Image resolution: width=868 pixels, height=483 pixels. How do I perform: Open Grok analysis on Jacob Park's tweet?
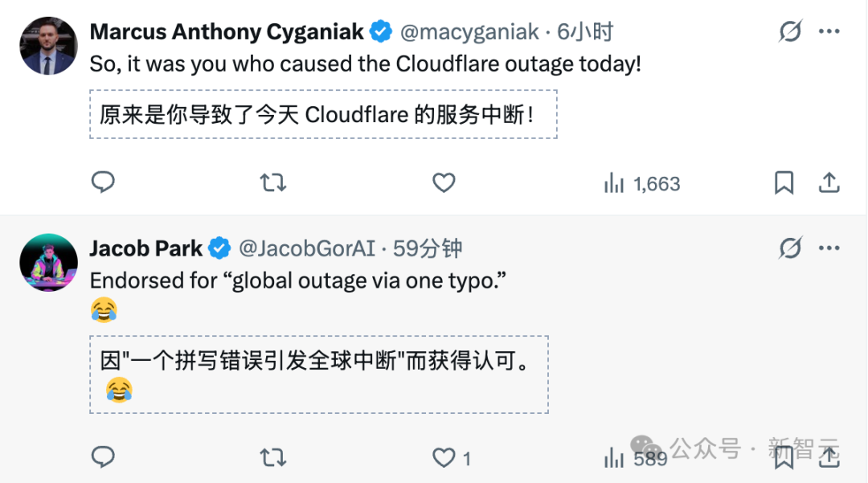[791, 248]
